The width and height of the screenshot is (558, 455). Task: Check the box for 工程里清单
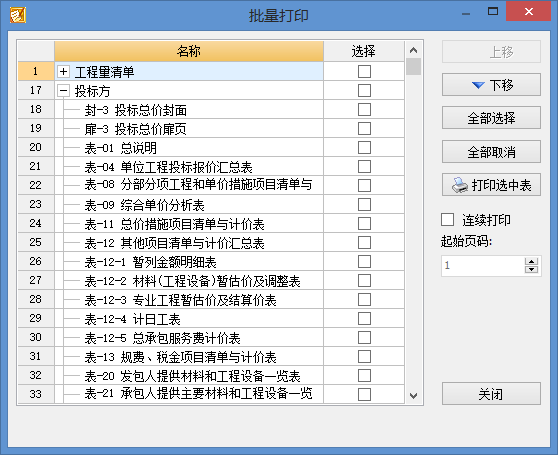364,72
